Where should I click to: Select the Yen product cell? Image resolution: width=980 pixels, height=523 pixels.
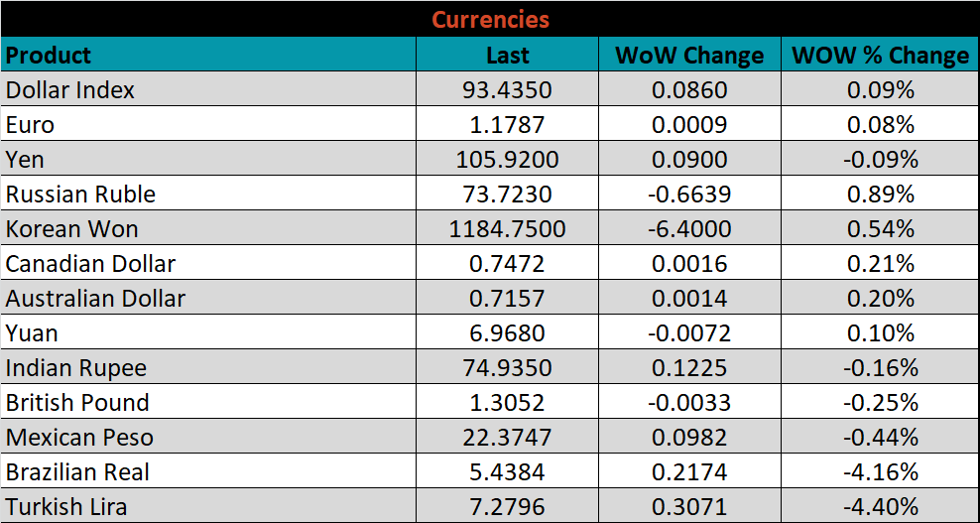26,160
